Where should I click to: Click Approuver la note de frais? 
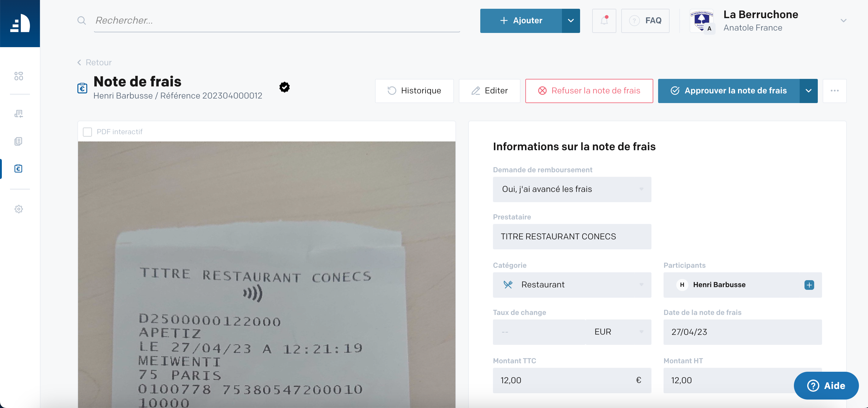point(729,91)
